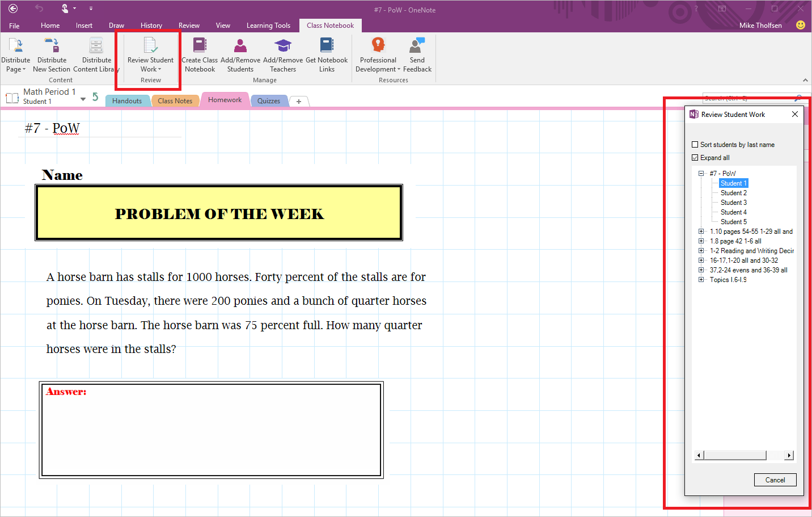
Task: Collapse the #7 - PoW tree node
Action: click(701, 174)
